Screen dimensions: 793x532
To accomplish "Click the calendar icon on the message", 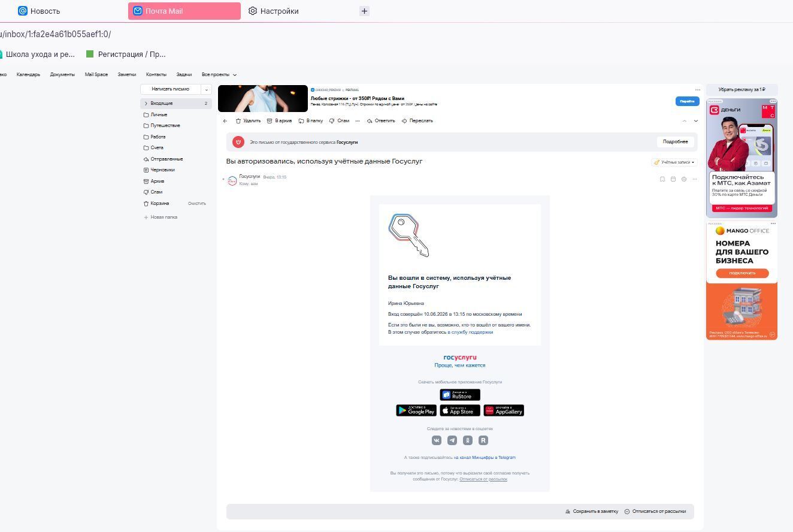I will [673, 179].
